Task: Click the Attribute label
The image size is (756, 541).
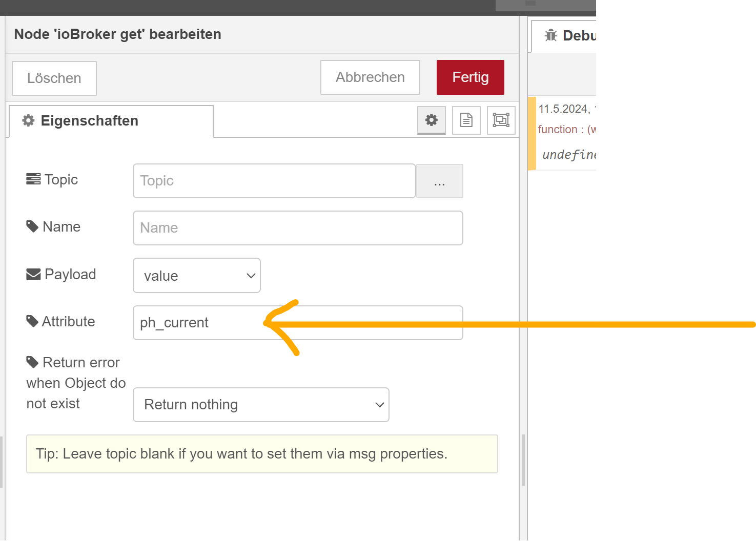Action: (x=61, y=322)
